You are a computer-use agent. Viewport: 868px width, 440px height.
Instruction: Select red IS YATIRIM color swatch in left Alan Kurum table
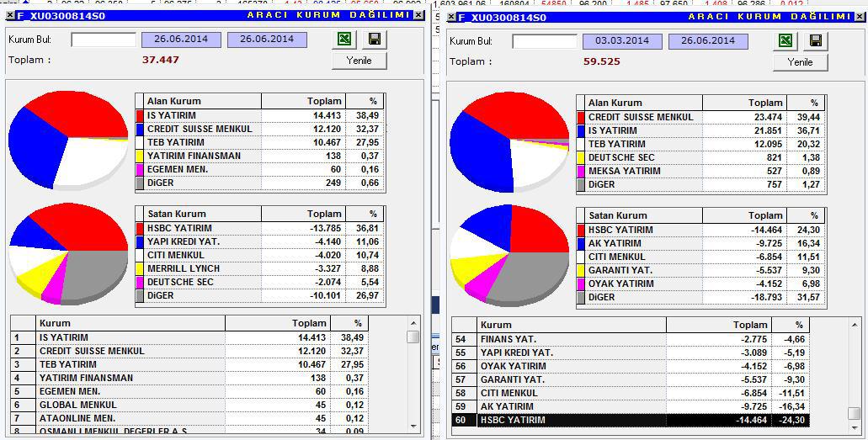(x=140, y=115)
